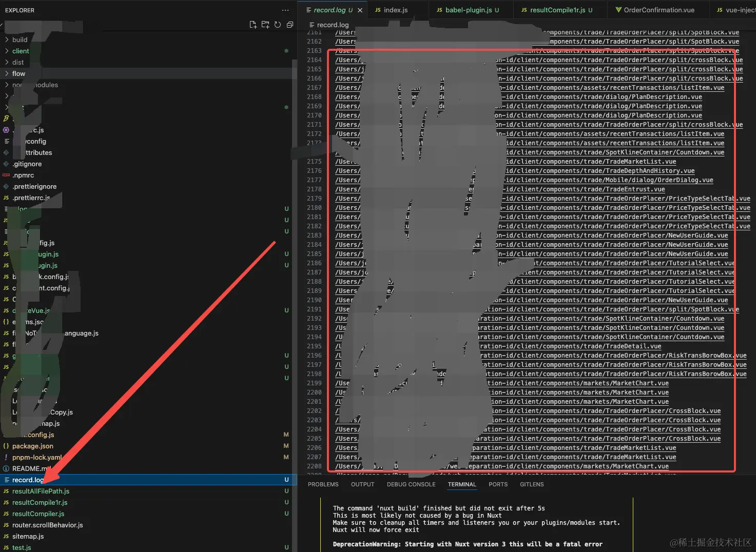
Task: Collapse all folders in Explorer
Action: (x=290, y=25)
